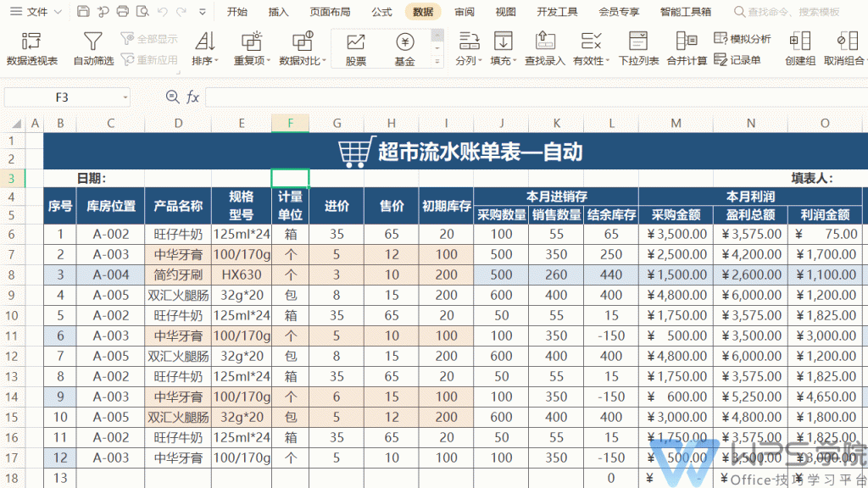
Task: Click 模拟分析 what-if analysis
Action: [x=742, y=39]
